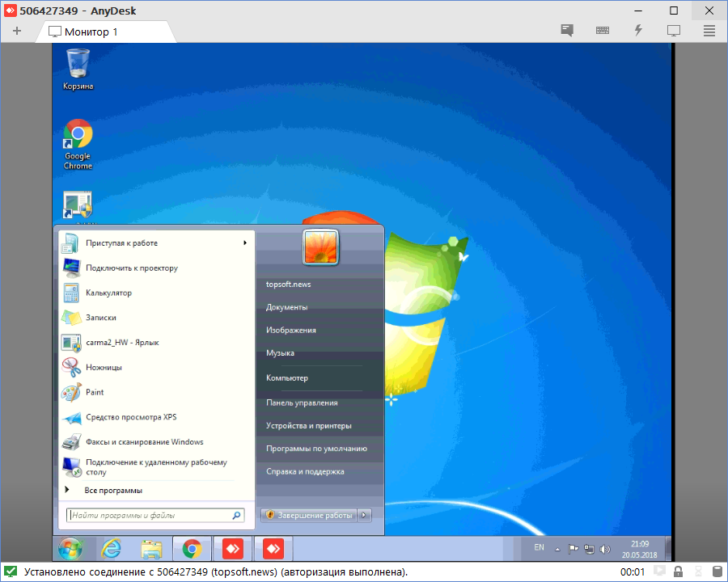Click the volume speaker icon in remote tray

(x=605, y=549)
